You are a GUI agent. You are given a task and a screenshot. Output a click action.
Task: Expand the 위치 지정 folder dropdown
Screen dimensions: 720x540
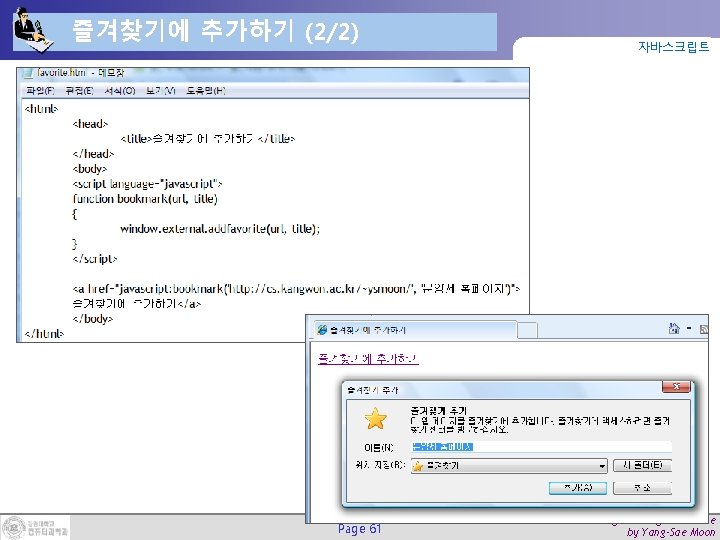point(602,466)
